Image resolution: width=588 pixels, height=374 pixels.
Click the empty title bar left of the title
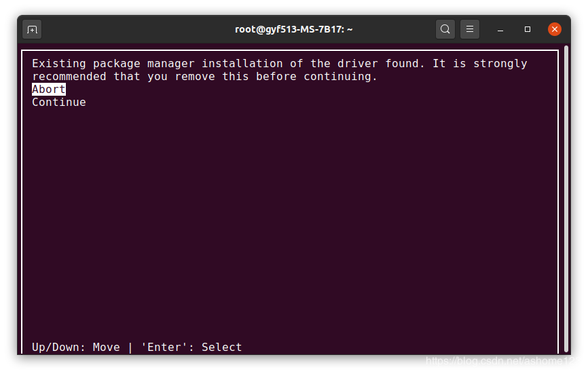coord(136,29)
